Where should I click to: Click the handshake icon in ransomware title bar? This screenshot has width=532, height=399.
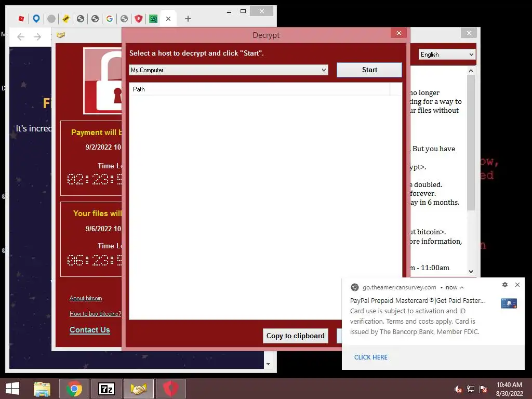[61, 35]
